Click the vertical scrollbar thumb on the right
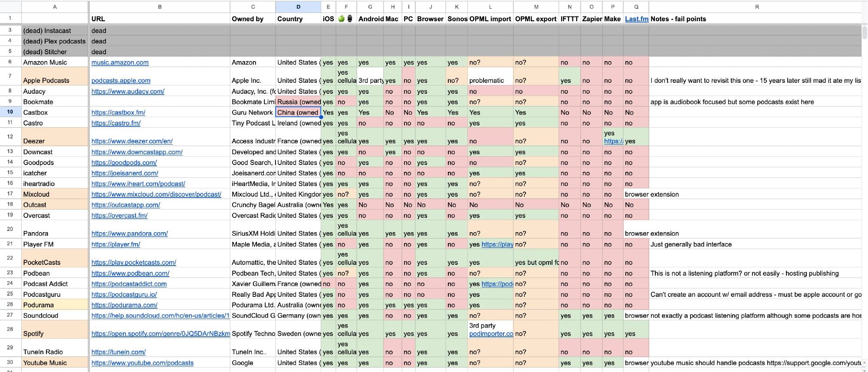 [865, 33]
